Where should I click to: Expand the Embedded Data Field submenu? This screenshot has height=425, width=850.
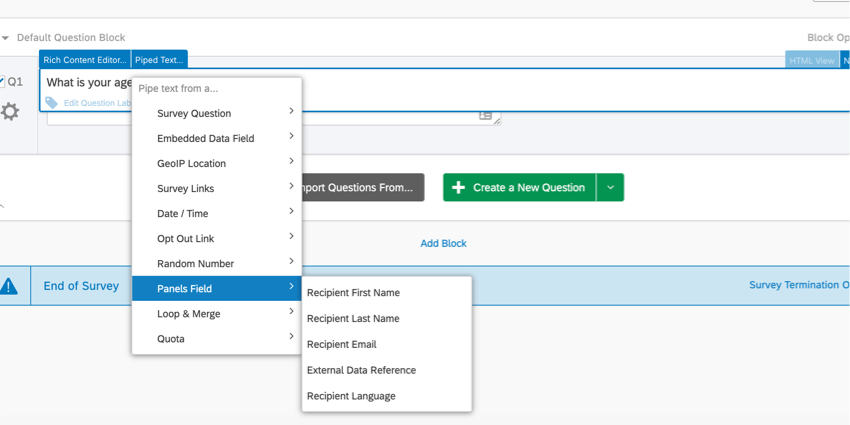216,138
